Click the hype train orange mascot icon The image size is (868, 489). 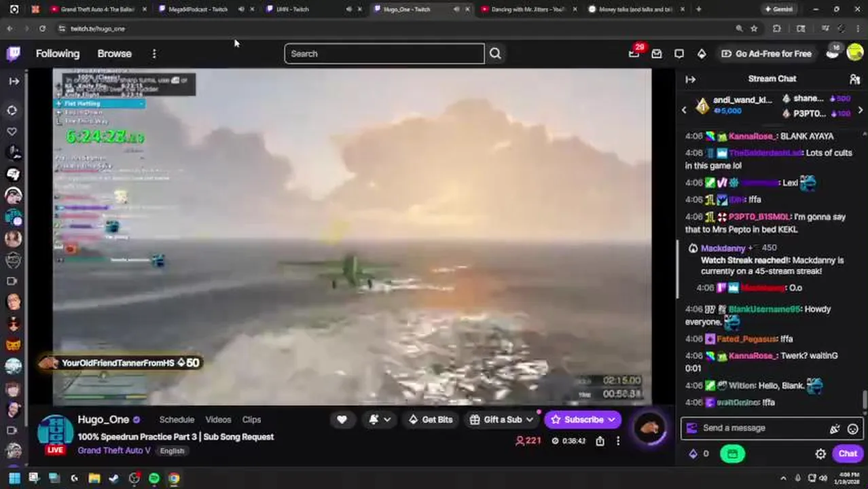[x=649, y=428]
